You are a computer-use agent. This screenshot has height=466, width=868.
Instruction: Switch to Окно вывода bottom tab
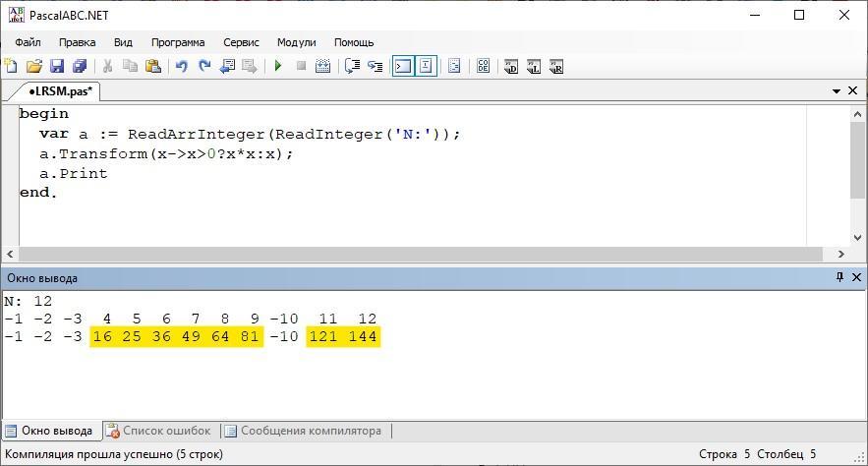[50, 431]
